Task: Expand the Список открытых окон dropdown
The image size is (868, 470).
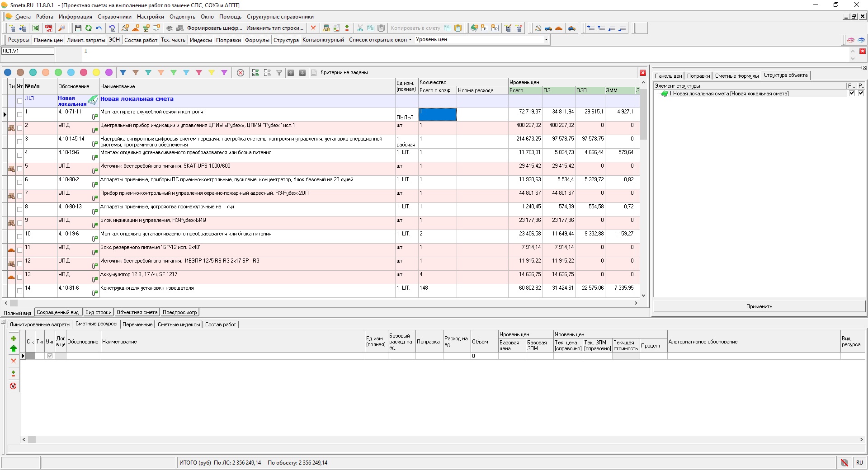Action: point(380,40)
